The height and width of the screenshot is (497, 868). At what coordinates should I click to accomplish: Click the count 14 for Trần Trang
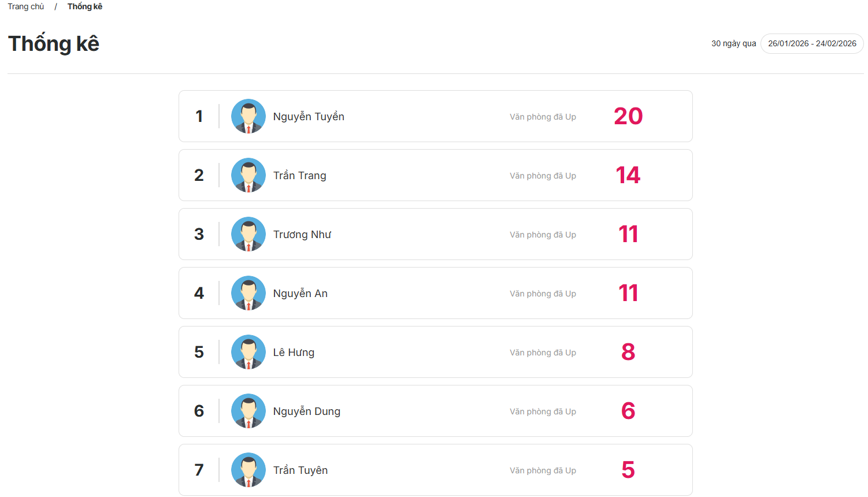click(x=628, y=175)
